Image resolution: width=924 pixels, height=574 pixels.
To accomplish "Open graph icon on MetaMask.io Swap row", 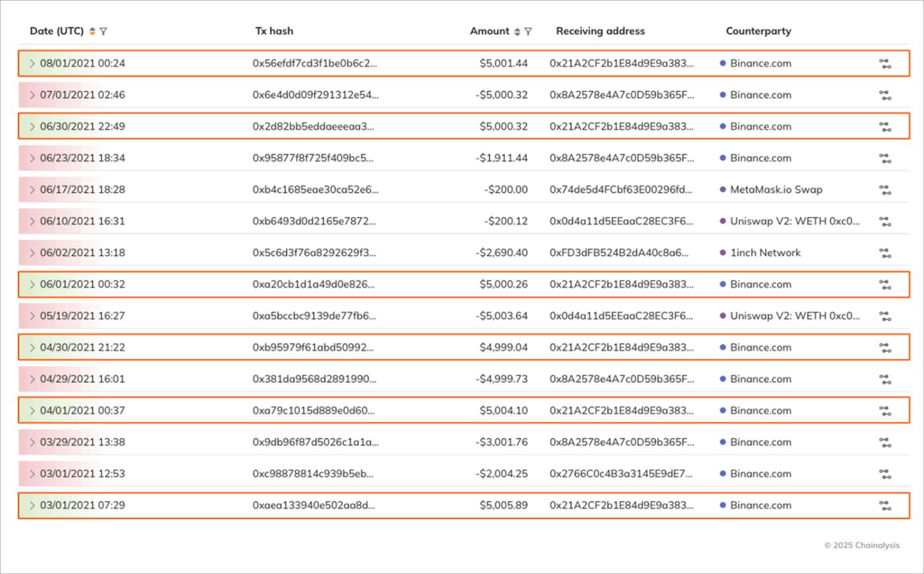I will tap(885, 190).
